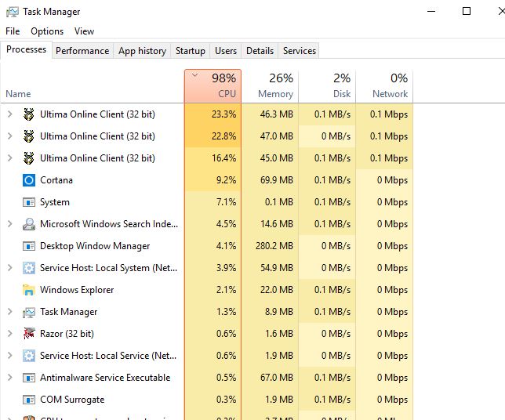Image resolution: width=505 pixels, height=420 pixels.
Task: Click Service Host: Local System gear icon
Action: click(29, 268)
